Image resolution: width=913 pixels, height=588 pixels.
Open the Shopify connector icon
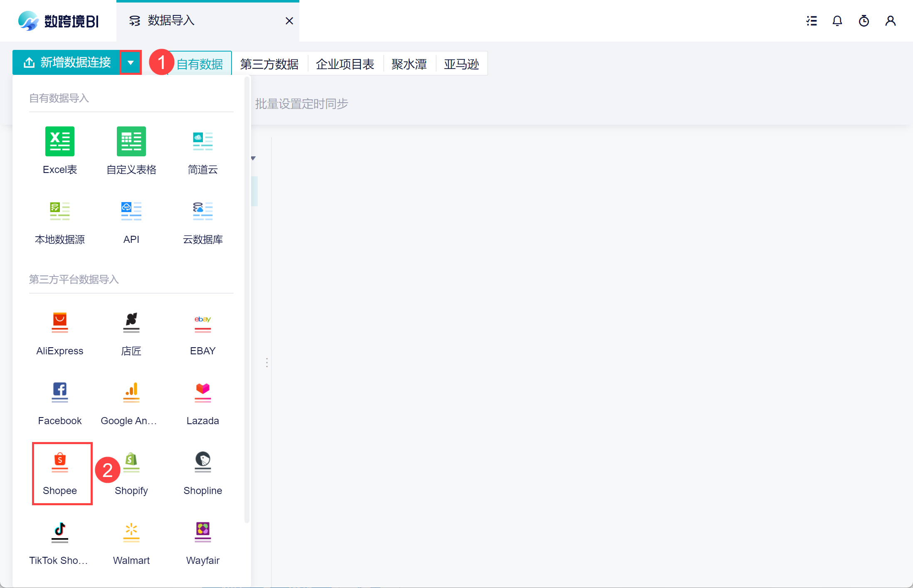[x=131, y=462]
